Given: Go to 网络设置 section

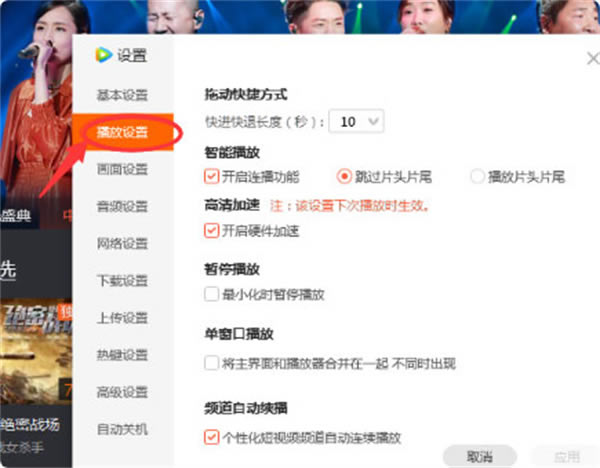Looking at the screenshot, I should click(122, 243).
